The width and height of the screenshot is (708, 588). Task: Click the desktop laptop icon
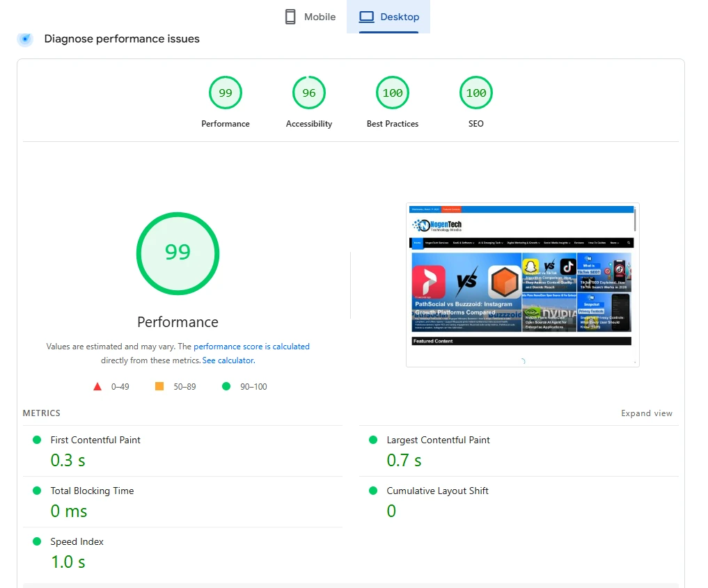(367, 17)
